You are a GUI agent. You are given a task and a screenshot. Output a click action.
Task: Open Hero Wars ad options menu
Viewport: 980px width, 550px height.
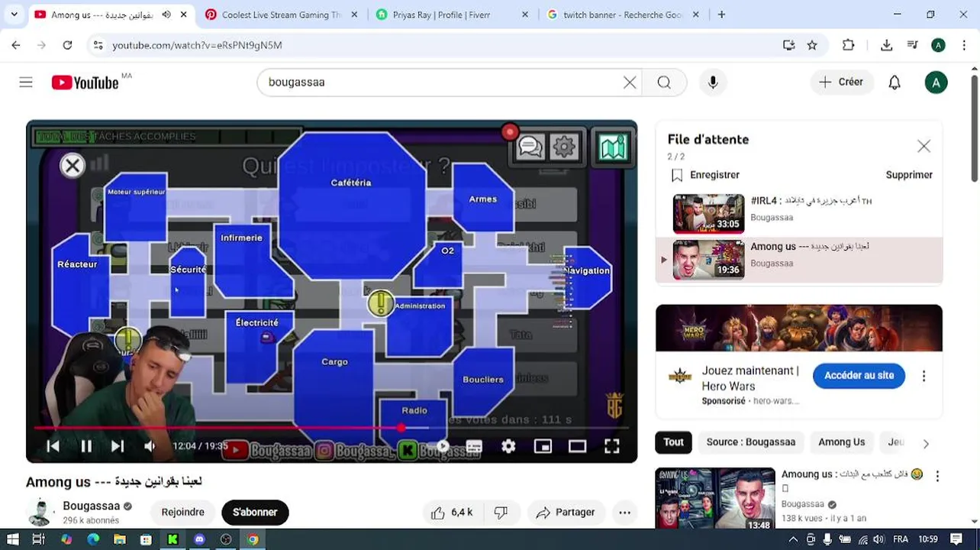[x=924, y=376]
